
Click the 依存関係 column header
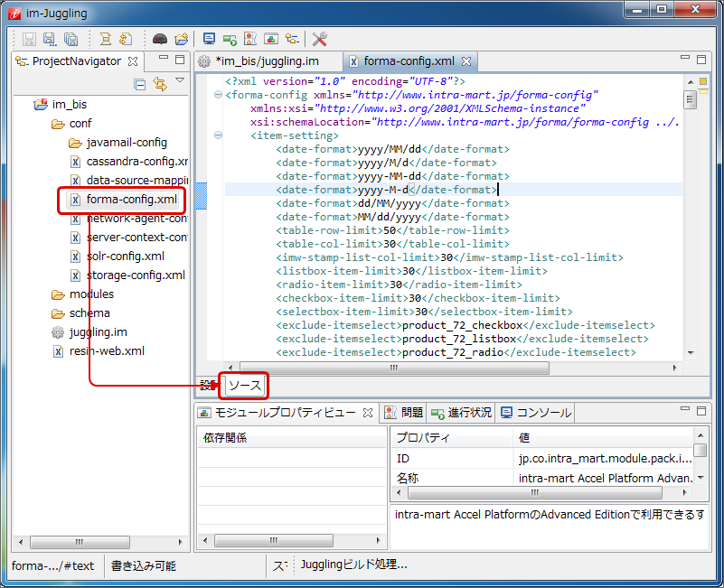pos(292,437)
